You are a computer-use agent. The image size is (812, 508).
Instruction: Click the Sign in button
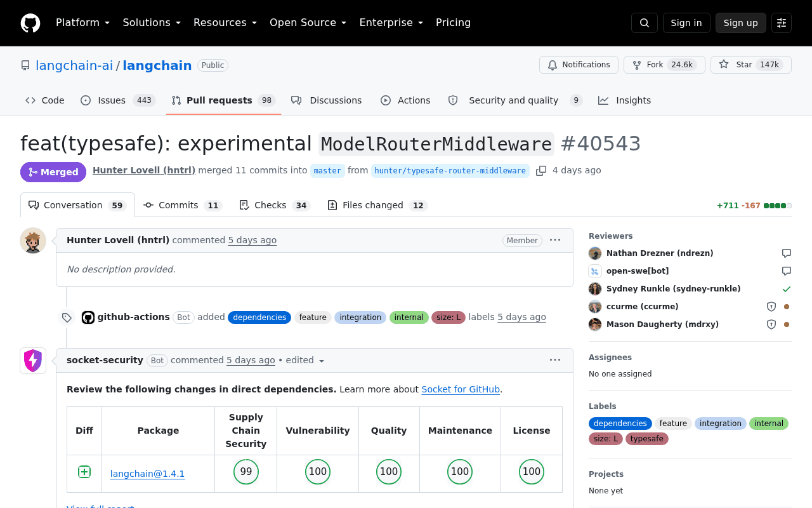pyautogui.click(x=686, y=23)
